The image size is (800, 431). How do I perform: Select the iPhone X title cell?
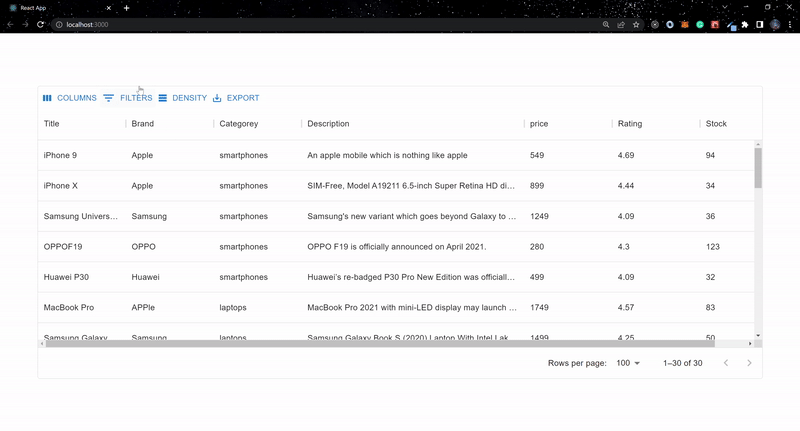click(x=61, y=186)
